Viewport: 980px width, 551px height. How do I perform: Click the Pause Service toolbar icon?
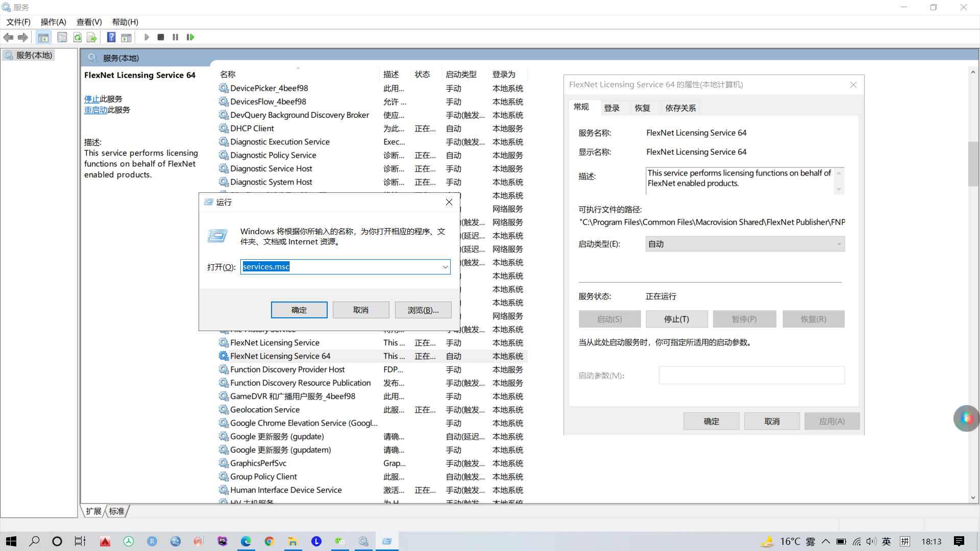176,37
